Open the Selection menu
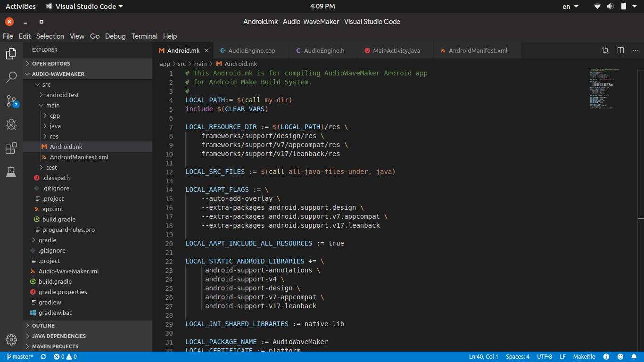This screenshot has height=362, width=644. pos(50,36)
